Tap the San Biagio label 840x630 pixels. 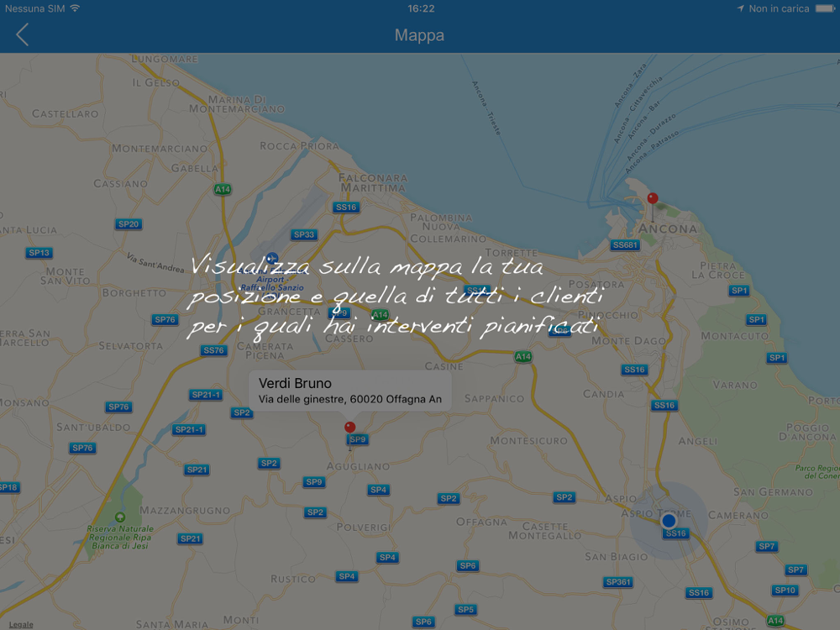click(616, 557)
